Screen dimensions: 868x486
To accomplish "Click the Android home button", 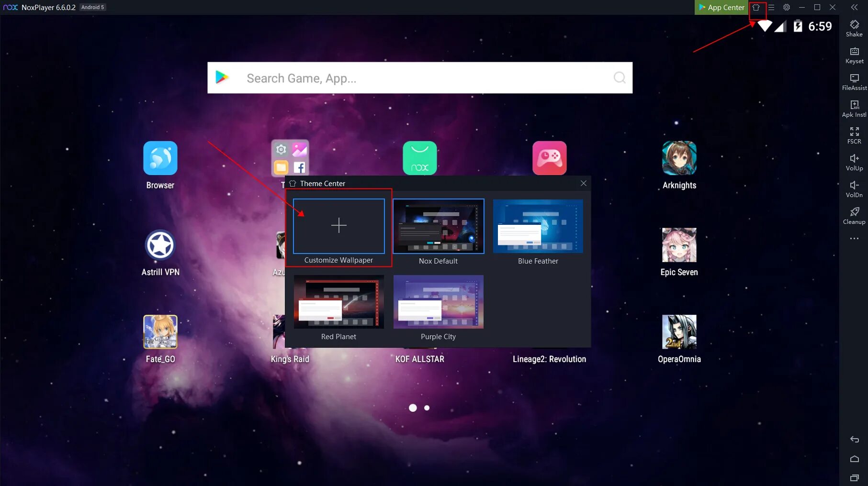I will point(854,459).
